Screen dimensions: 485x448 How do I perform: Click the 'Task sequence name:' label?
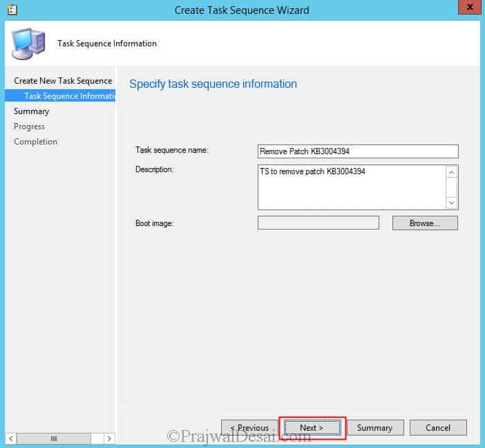coord(172,150)
